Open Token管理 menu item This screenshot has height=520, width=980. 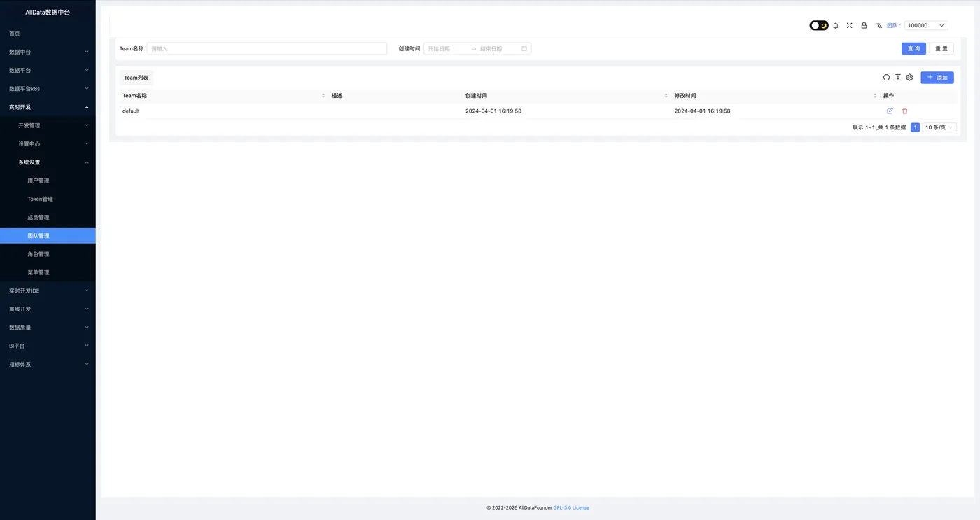tap(48, 199)
